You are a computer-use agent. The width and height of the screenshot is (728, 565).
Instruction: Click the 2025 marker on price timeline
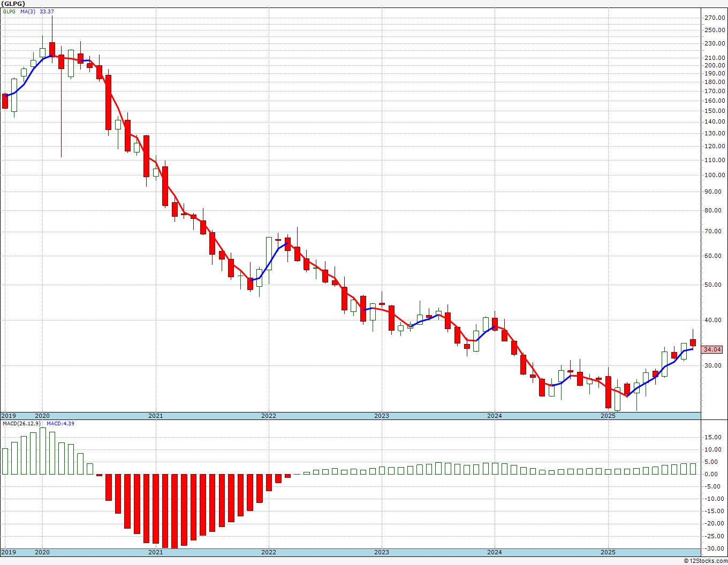tap(608, 416)
